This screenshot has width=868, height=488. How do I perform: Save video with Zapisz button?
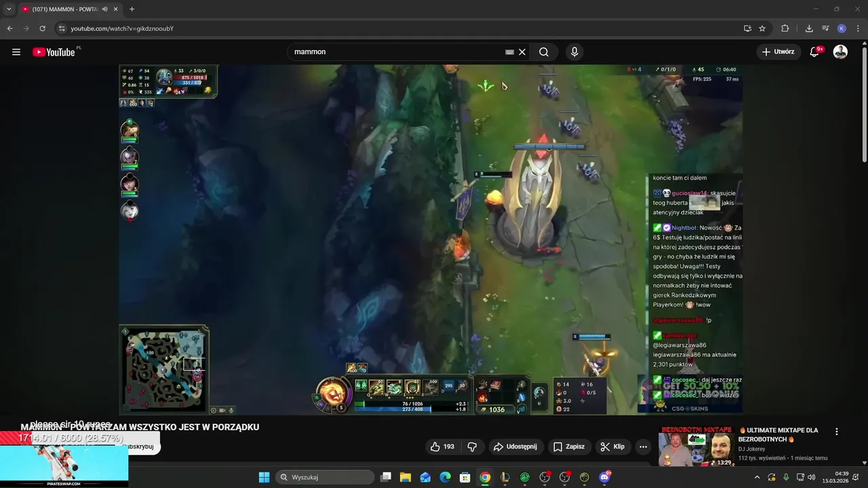click(569, 447)
